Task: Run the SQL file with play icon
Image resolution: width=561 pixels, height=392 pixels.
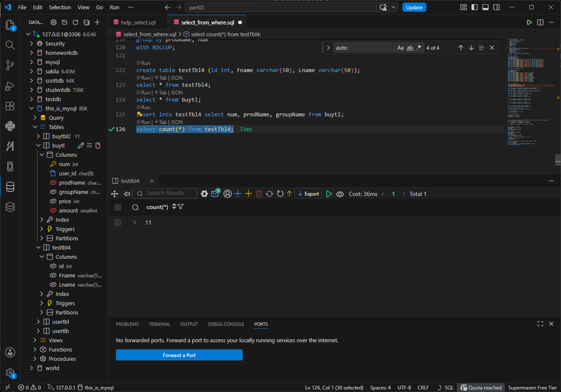Action: point(529,22)
